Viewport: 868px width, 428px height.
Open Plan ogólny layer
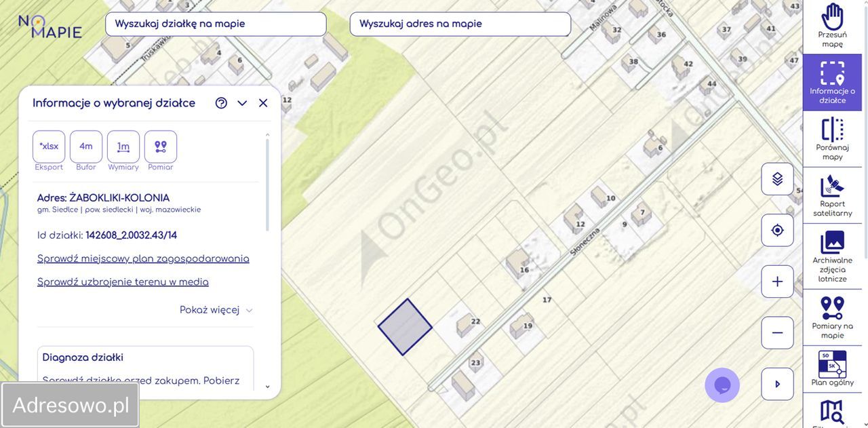click(832, 369)
